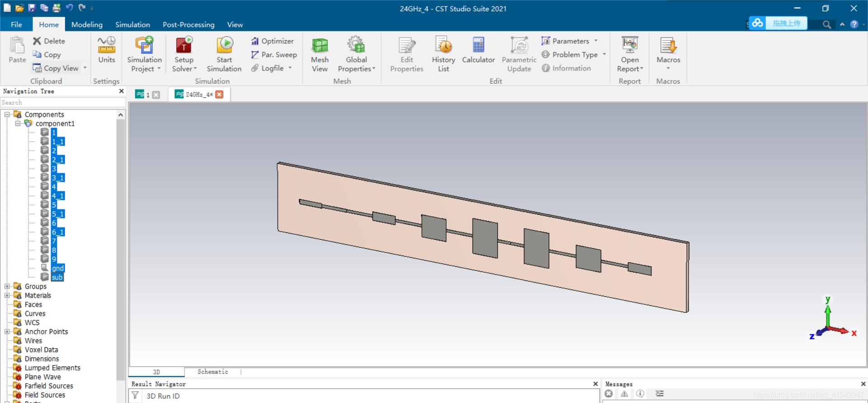Image resolution: width=868 pixels, height=403 pixels.
Task: Switch to the Post-Processing ribbon tab
Action: pyautogui.click(x=189, y=24)
